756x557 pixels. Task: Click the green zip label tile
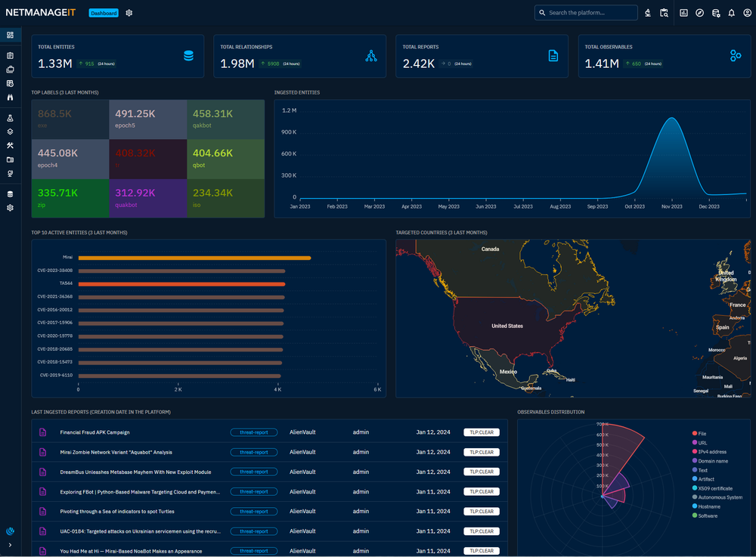click(x=70, y=198)
